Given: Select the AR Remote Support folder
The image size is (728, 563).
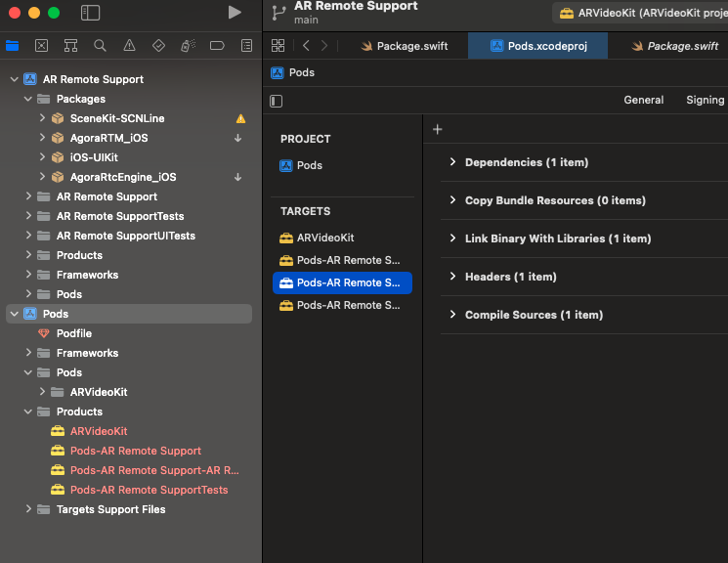Looking at the screenshot, I should tap(129, 196).
